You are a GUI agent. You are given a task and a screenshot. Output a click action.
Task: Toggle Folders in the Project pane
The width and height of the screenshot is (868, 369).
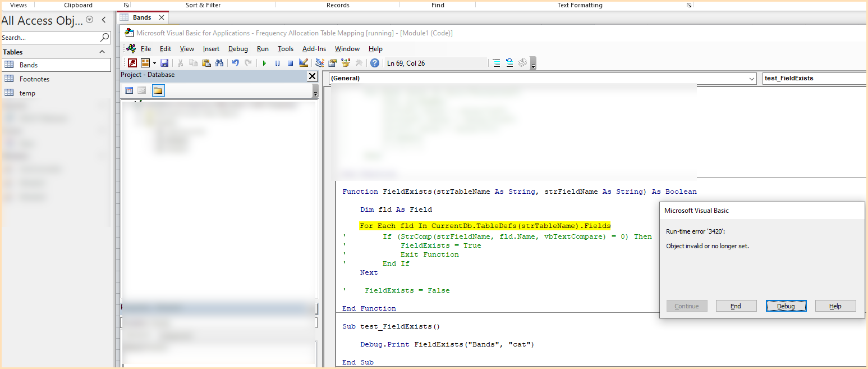pyautogui.click(x=158, y=90)
